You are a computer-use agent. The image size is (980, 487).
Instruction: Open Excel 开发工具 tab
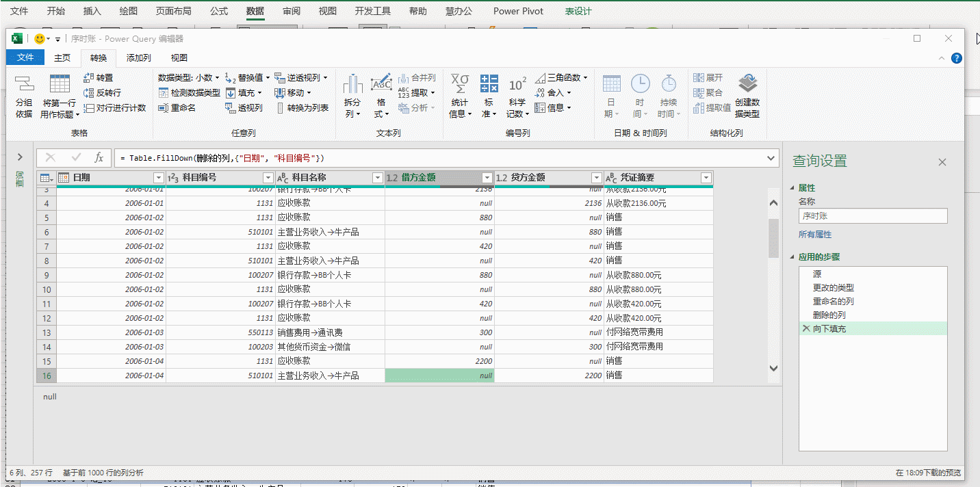coord(373,11)
